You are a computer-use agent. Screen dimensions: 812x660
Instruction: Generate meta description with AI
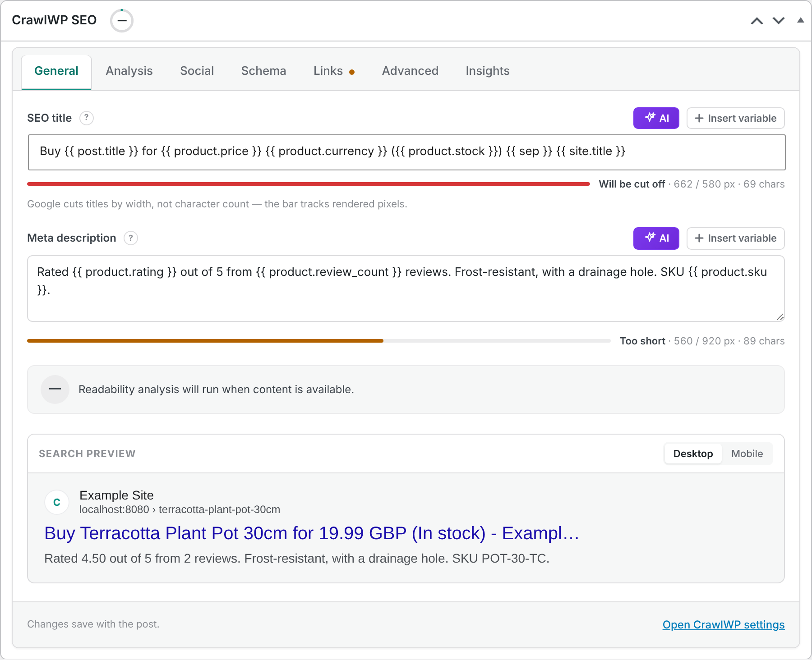(656, 238)
